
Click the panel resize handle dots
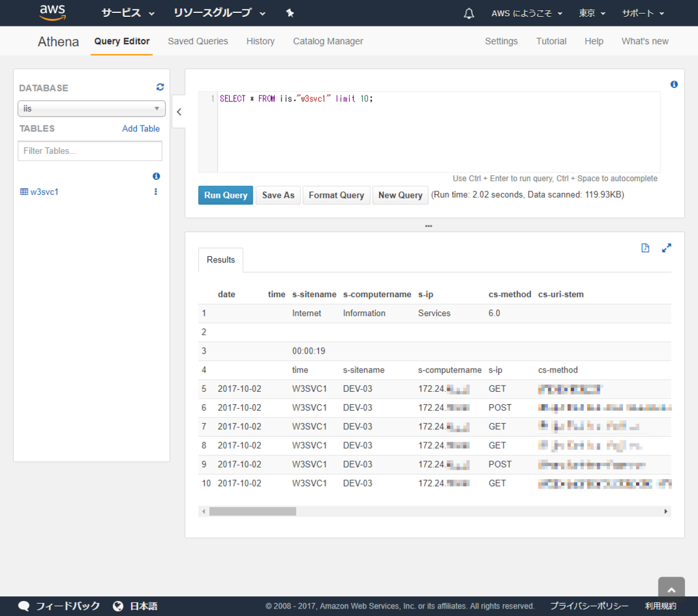pos(428,226)
